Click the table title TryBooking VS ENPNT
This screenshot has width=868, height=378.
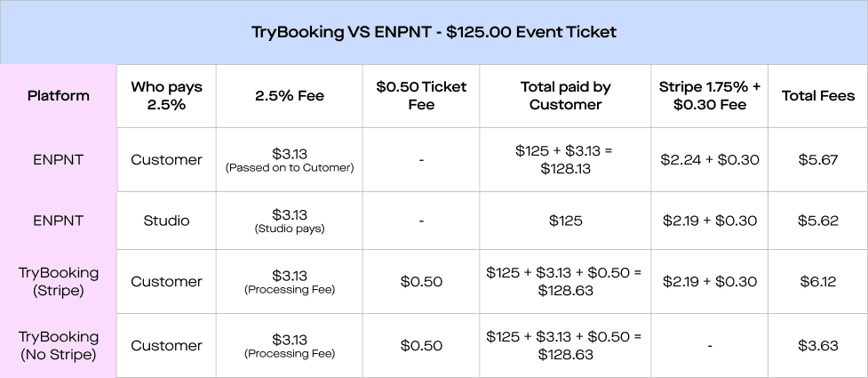pos(434,32)
